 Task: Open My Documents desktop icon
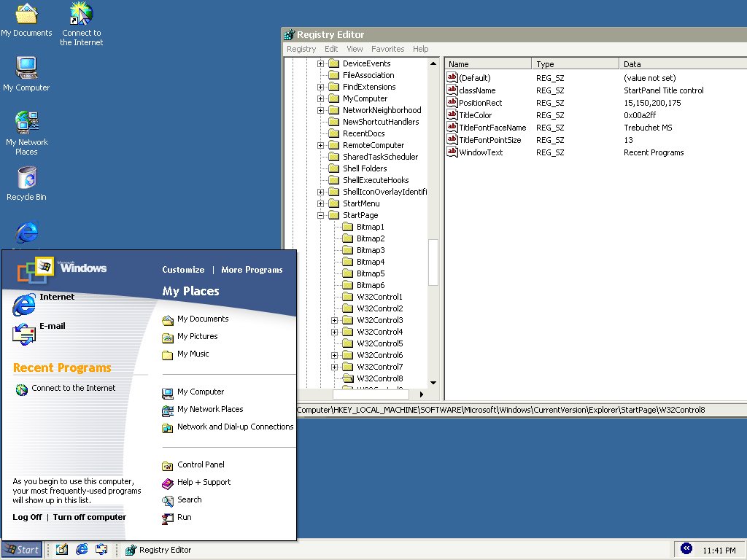coord(27,19)
